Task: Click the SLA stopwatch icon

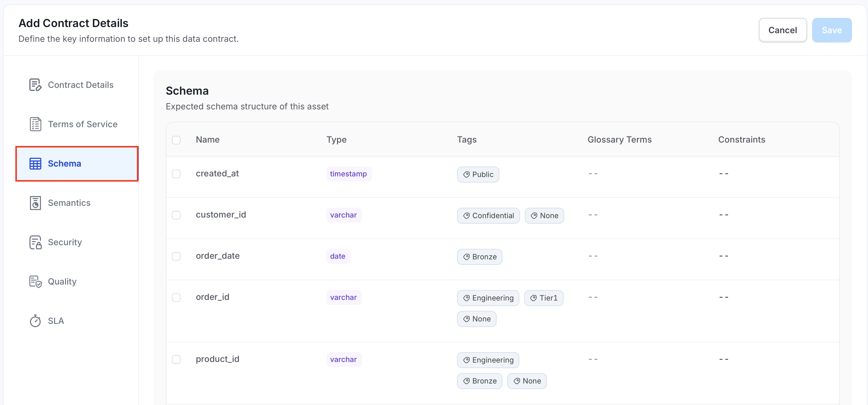Action: pos(35,321)
